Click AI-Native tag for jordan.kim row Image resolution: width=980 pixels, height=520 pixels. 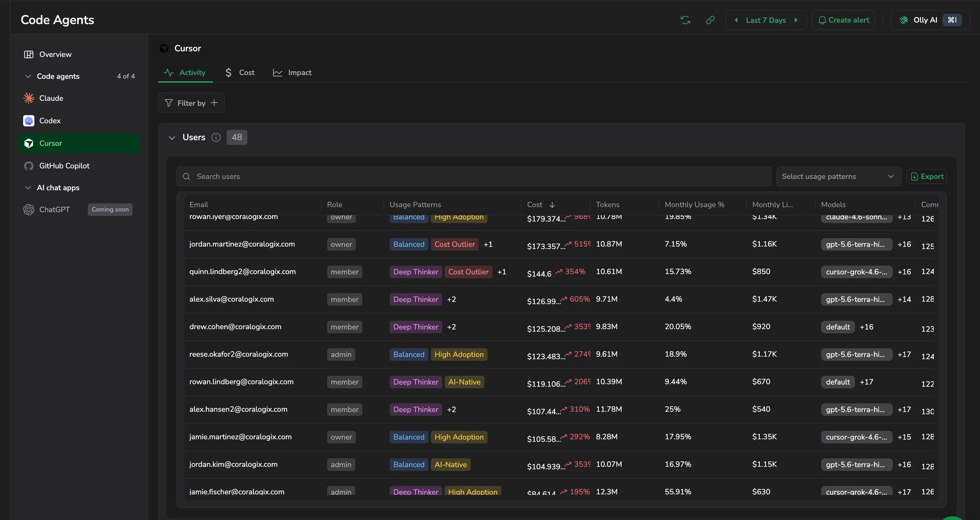pyautogui.click(x=450, y=464)
